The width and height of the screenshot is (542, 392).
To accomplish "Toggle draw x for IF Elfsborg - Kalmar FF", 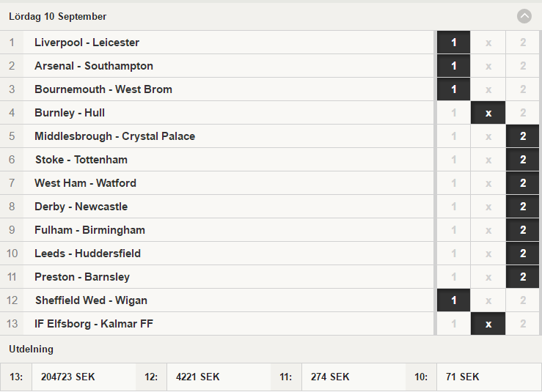I will point(488,324).
